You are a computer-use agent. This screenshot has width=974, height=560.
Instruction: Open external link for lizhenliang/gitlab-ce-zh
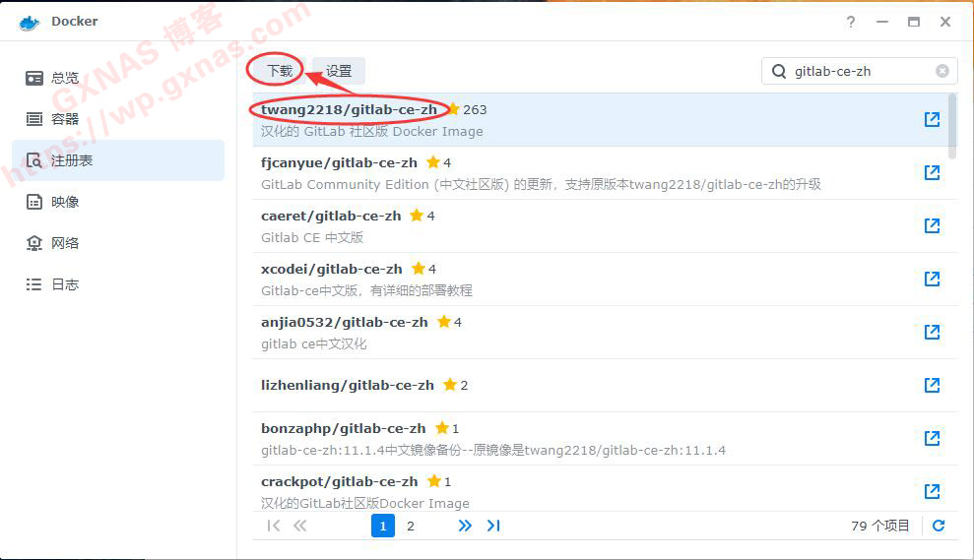tap(932, 385)
